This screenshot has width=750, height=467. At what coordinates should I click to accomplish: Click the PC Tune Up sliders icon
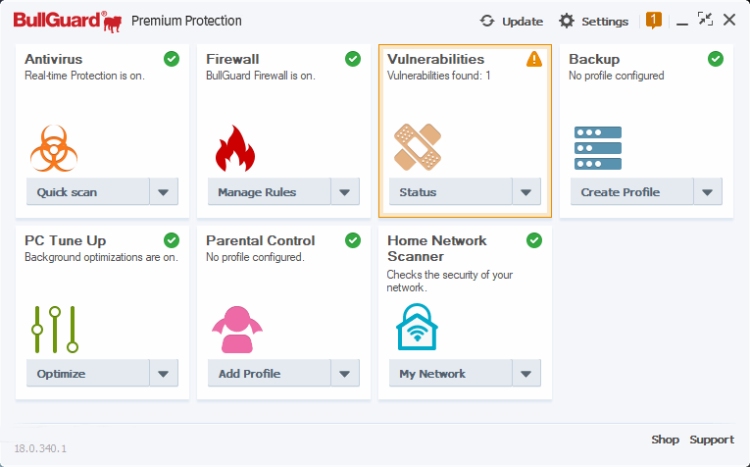pyautogui.click(x=55, y=329)
